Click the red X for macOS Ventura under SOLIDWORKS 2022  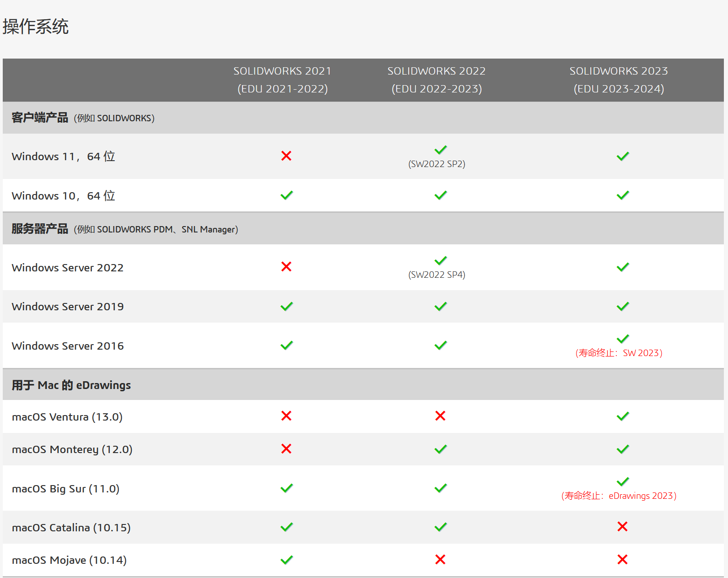point(440,416)
